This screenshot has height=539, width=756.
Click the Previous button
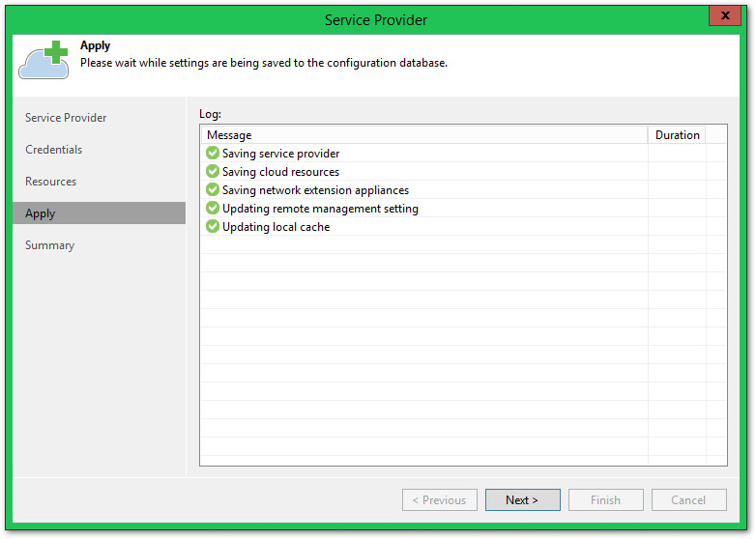(x=439, y=500)
